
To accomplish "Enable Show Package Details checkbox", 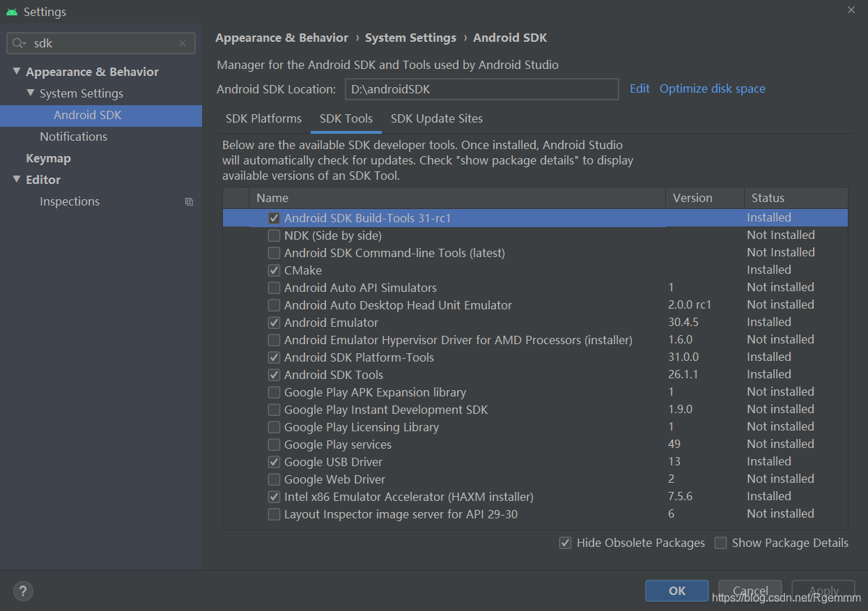I will (x=721, y=543).
